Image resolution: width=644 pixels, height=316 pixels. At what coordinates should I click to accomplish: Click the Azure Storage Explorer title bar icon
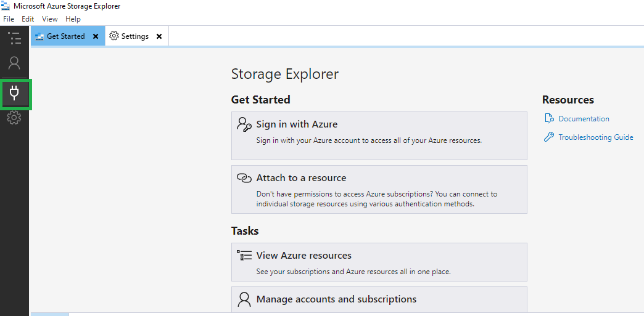coord(6,6)
